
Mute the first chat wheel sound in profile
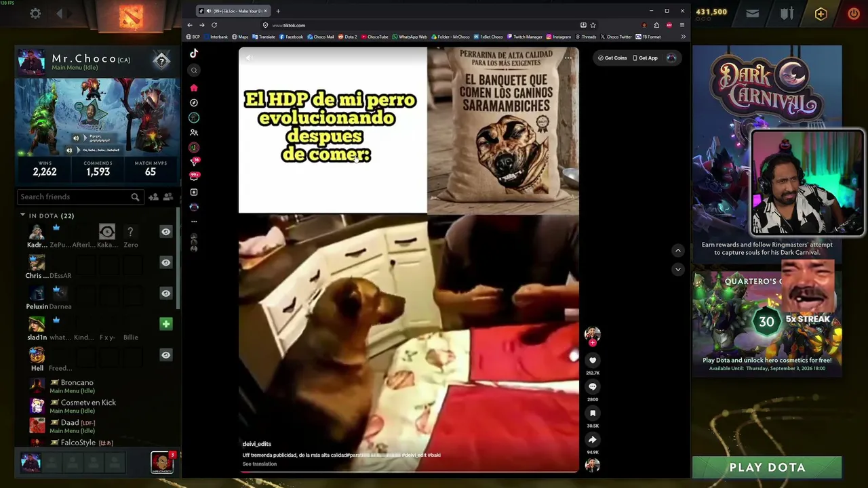76,138
